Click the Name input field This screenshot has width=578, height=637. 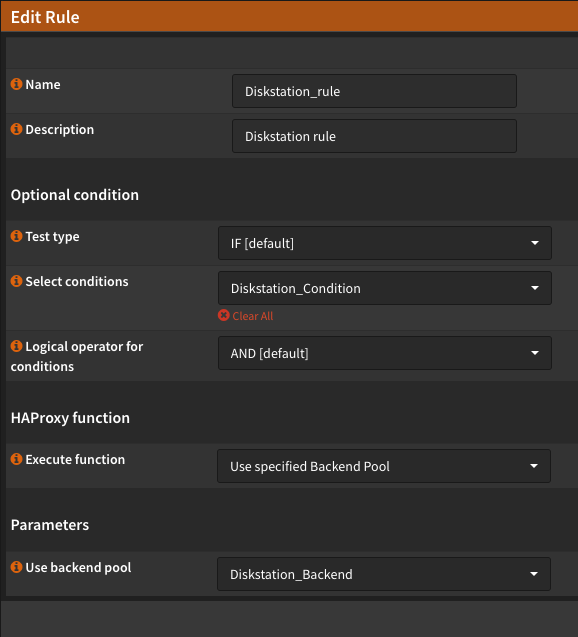(374, 91)
